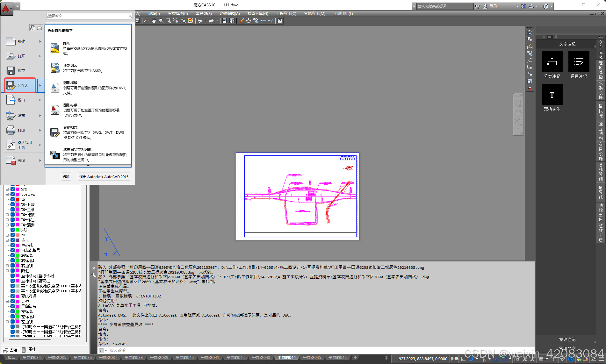Switch to the 模型 tab
The width and height of the screenshot is (606, 364).
(x=11, y=357)
